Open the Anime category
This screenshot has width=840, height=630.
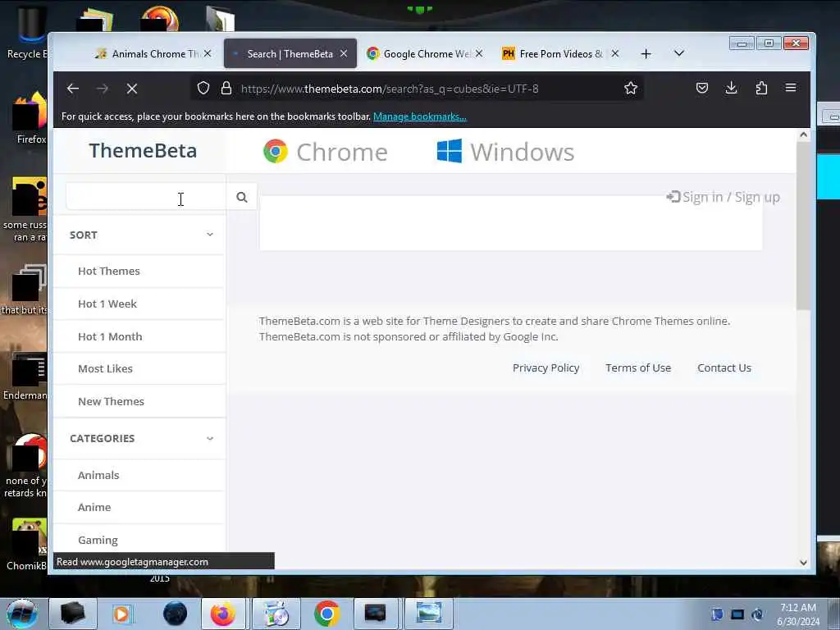[94, 507]
